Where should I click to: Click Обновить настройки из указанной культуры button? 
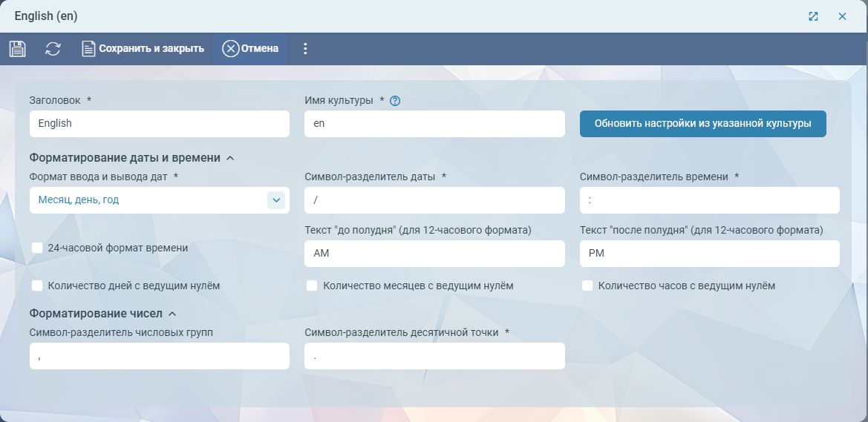[702, 124]
